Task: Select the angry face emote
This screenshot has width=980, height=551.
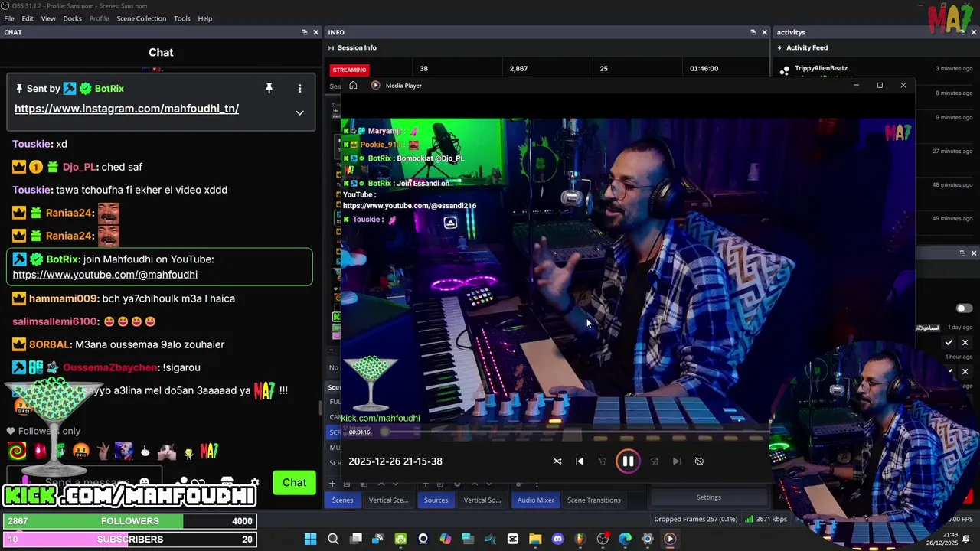Action: tap(80, 452)
